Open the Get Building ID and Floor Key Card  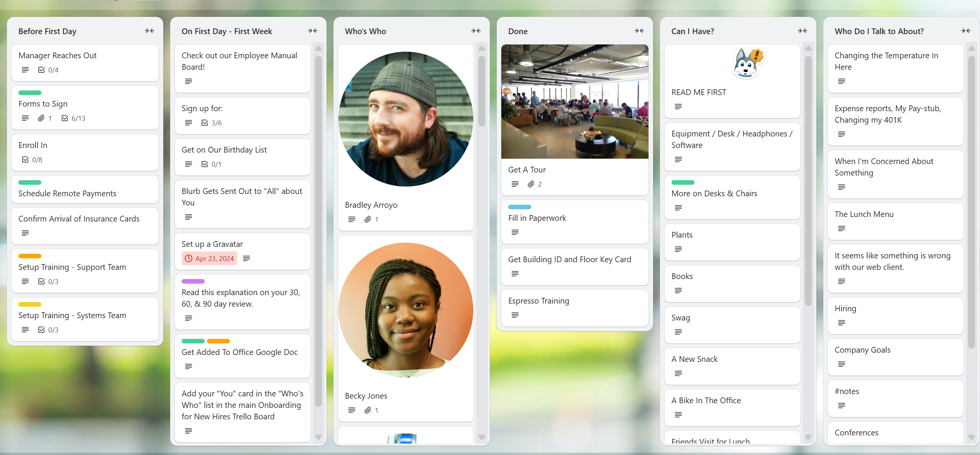pyautogui.click(x=575, y=267)
